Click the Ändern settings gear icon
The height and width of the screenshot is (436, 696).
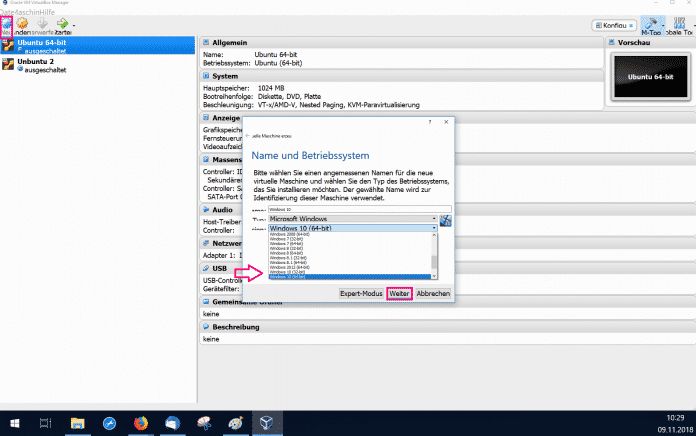pyautogui.click(x=23, y=22)
